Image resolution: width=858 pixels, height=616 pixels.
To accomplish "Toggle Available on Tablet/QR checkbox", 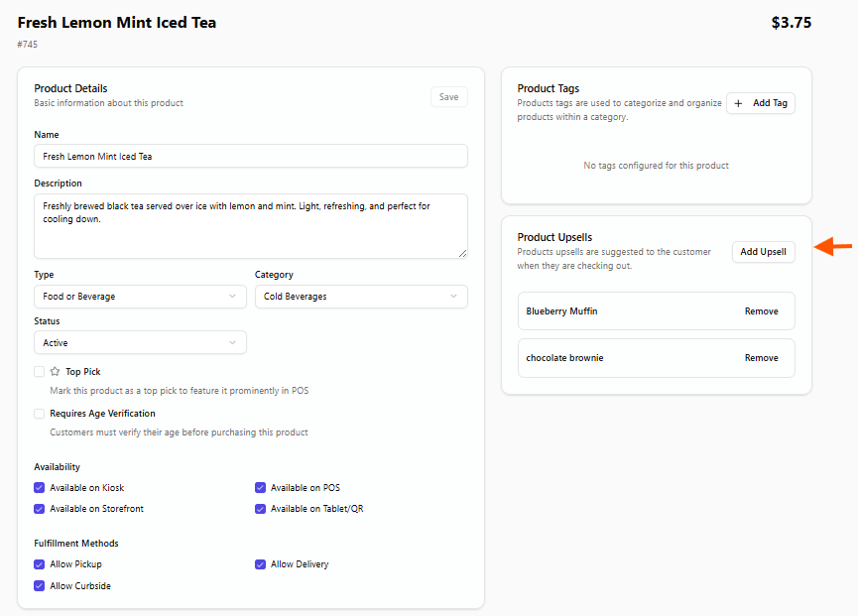I will tap(261, 509).
